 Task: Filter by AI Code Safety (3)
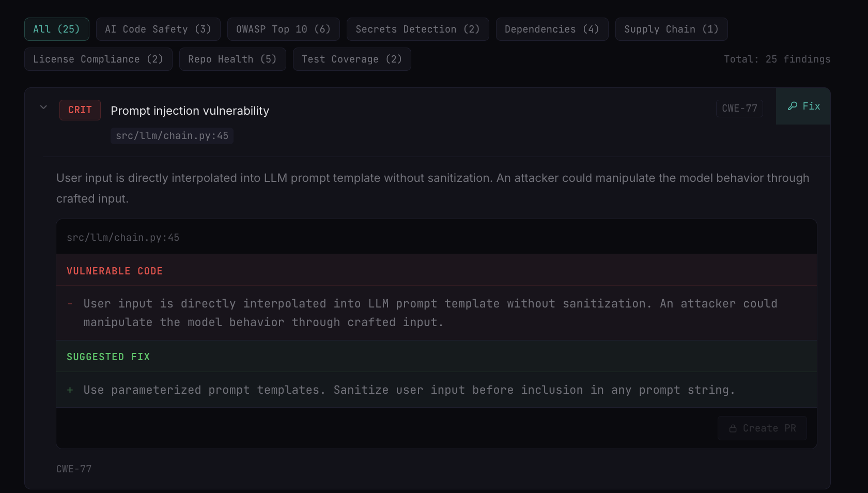pos(158,29)
